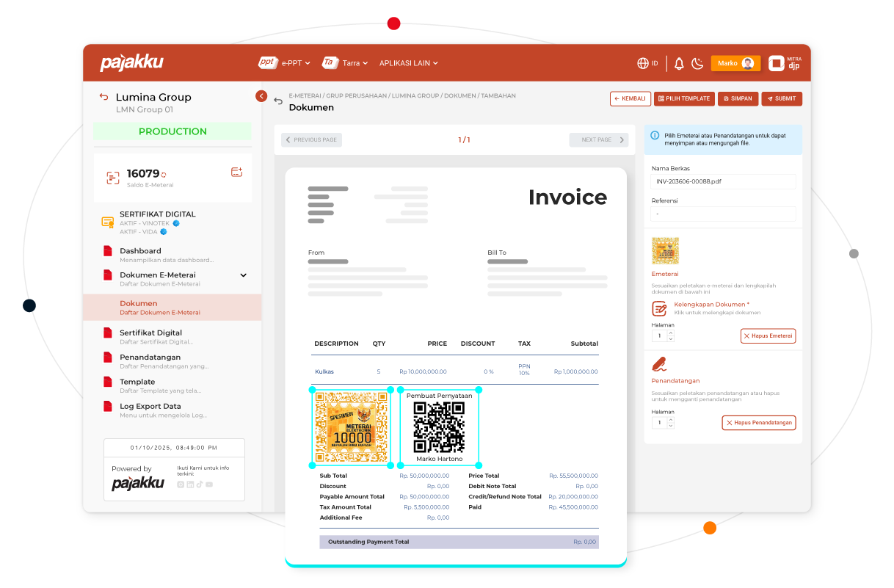Viewport: 894px width, 588px height.
Task: Click back arrow beside Dokumen heading
Action: (x=278, y=101)
